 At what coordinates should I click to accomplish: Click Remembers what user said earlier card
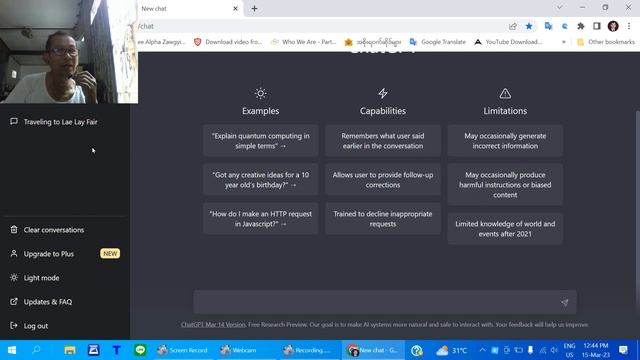(383, 141)
